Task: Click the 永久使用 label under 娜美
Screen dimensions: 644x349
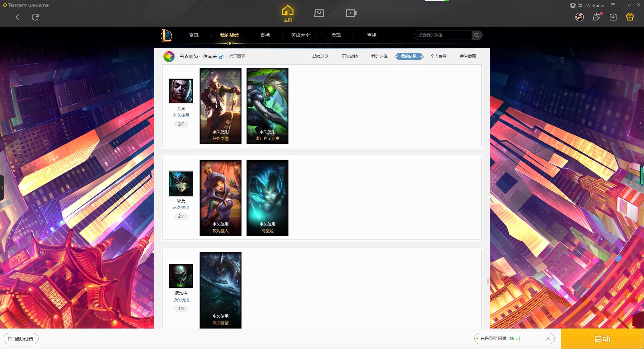Action: tap(181, 208)
